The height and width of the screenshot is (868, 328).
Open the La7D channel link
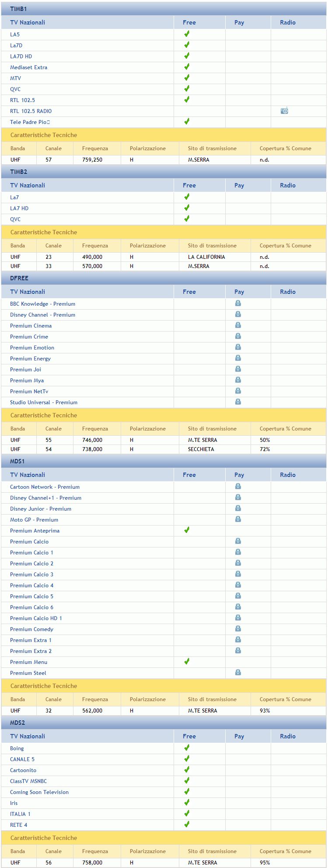[x=16, y=46]
